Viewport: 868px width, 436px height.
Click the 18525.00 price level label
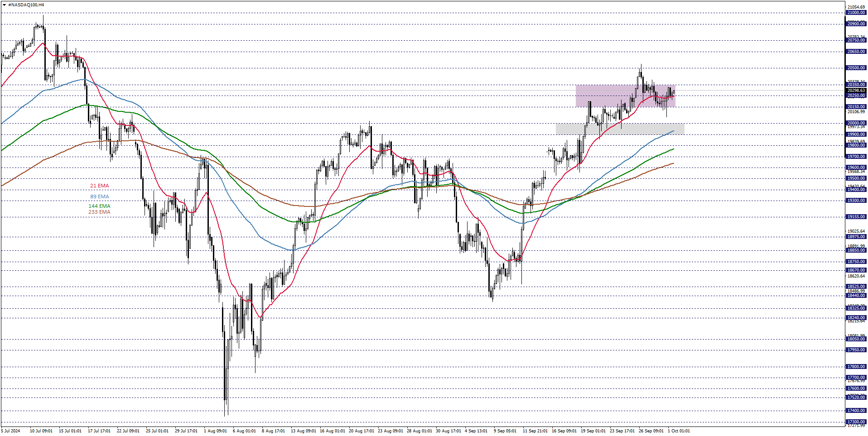tap(856, 287)
